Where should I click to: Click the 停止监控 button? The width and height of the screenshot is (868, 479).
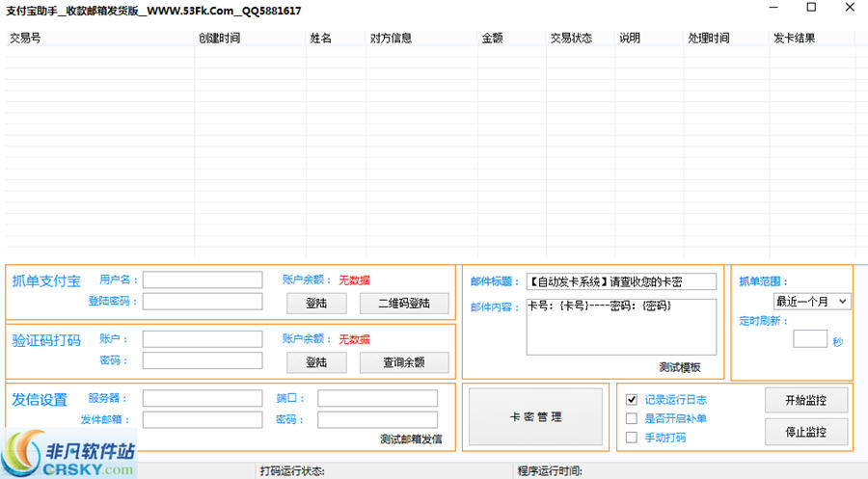806,432
